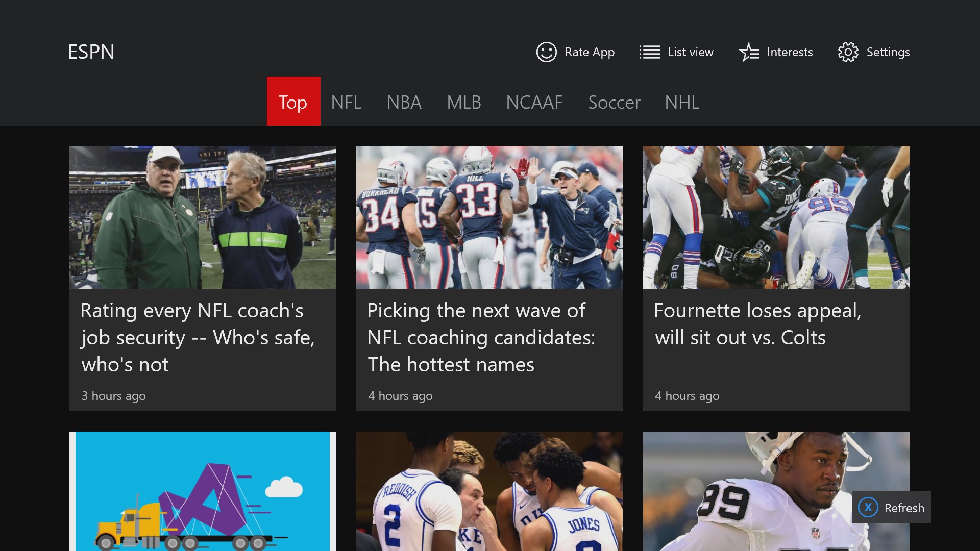Select the Soccer tab

pyautogui.click(x=614, y=102)
